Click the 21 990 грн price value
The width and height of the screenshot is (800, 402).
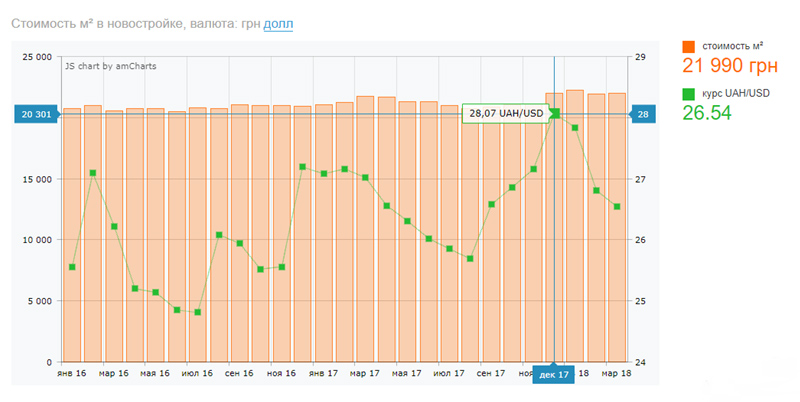pyautogui.click(x=729, y=67)
